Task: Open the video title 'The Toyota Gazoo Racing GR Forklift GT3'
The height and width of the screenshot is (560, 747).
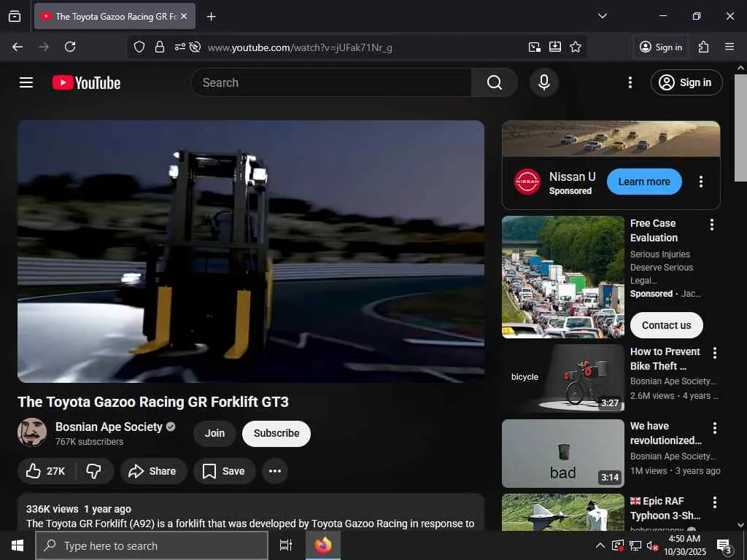Action: (153, 402)
